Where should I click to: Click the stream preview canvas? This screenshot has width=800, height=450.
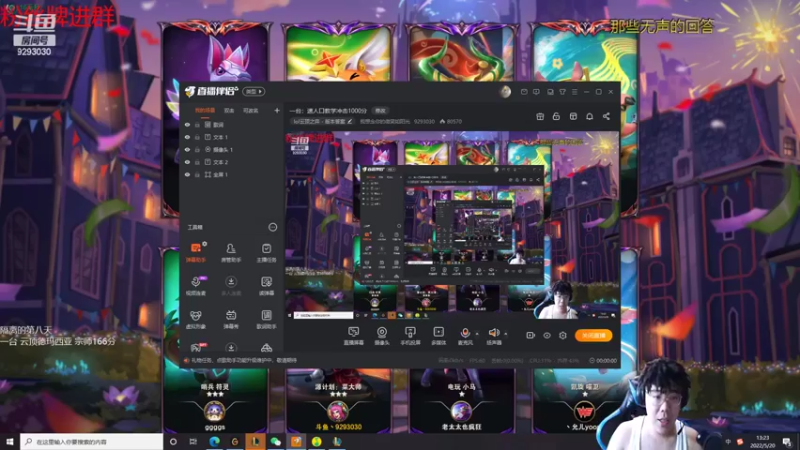452,226
